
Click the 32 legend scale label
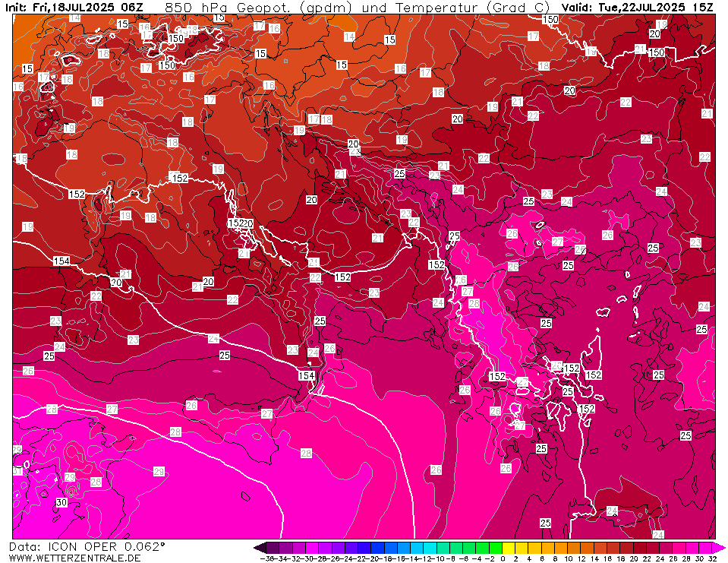tap(713, 558)
